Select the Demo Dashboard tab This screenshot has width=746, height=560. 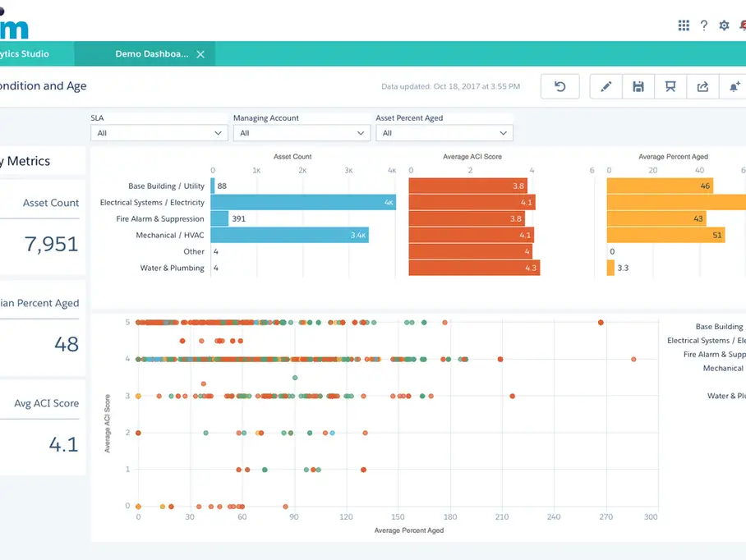tap(150, 54)
